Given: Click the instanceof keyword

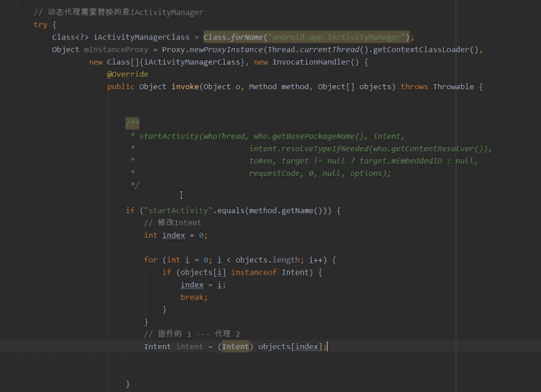Looking at the screenshot, I should pyautogui.click(x=254, y=272).
